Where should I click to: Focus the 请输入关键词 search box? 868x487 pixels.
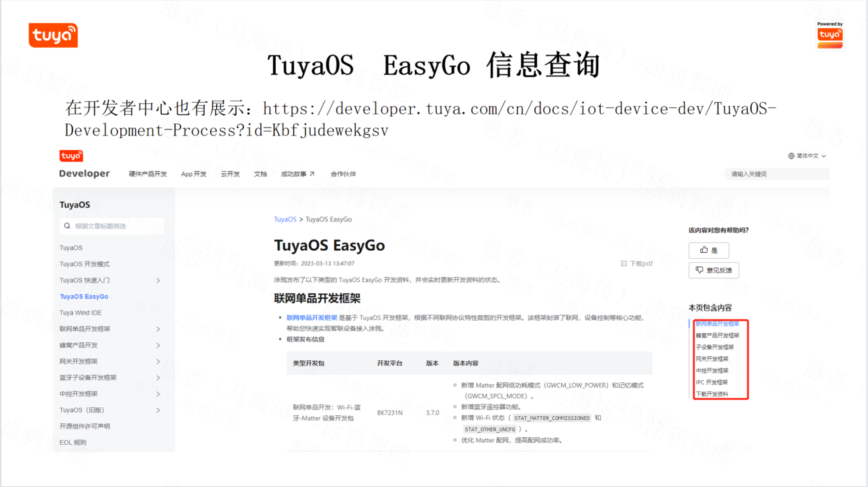pyautogui.click(x=778, y=174)
